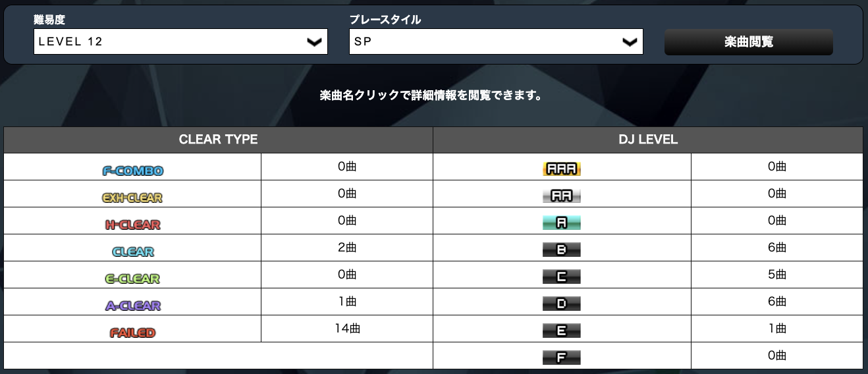
Task: Click the red FAILED badge
Action: tap(133, 333)
